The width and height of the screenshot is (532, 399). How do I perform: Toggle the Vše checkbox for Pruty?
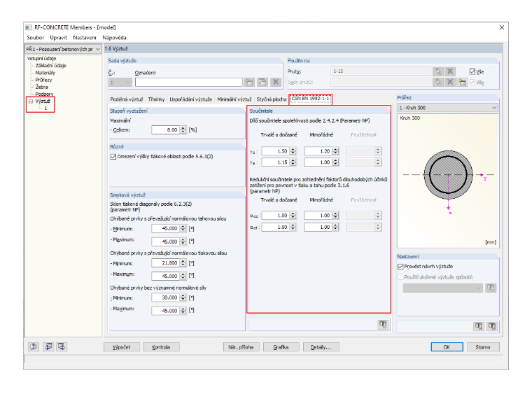click(x=472, y=71)
